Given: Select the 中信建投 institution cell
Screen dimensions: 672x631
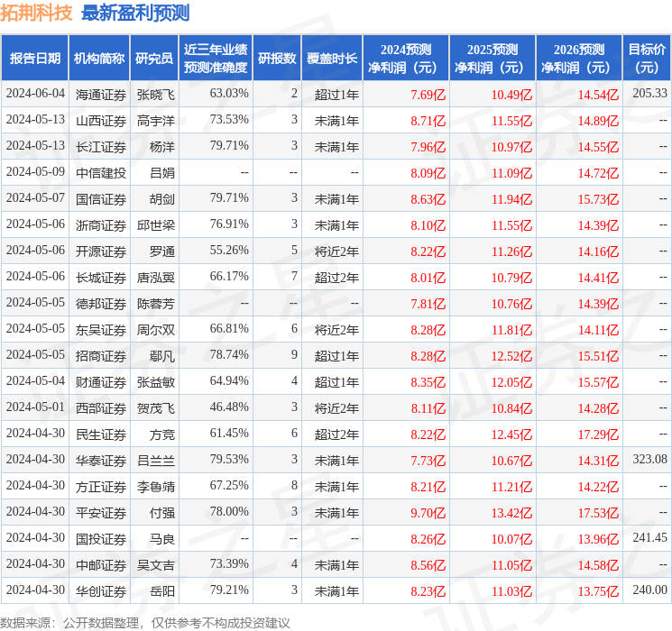Looking at the screenshot, I should 101,173.
